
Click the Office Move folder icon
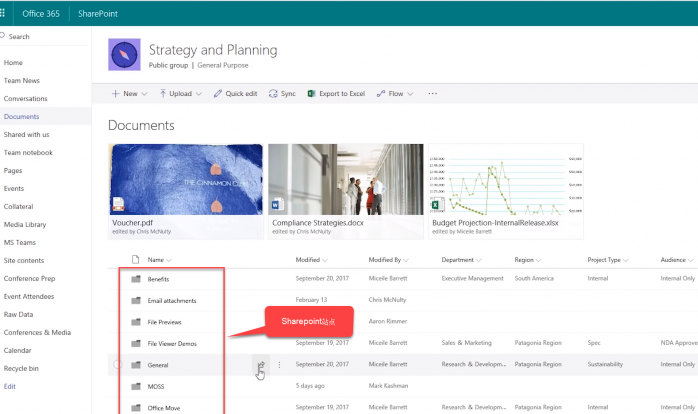pos(136,407)
